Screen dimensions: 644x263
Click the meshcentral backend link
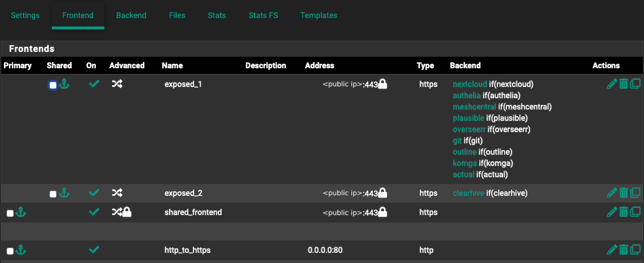click(474, 107)
